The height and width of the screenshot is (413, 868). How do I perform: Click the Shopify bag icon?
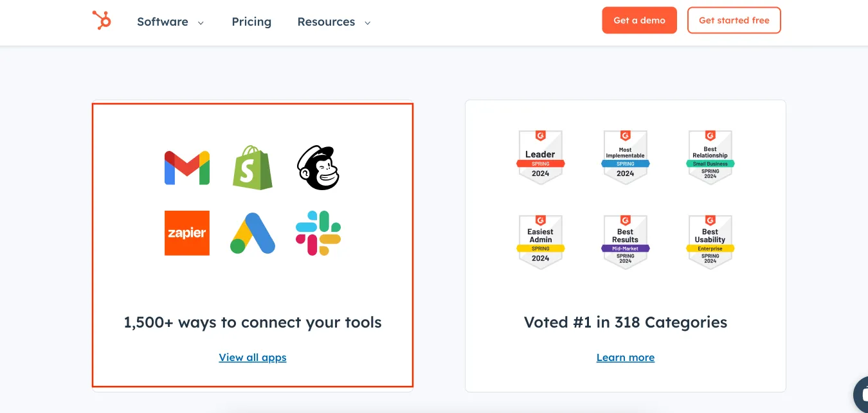point(253,168)
